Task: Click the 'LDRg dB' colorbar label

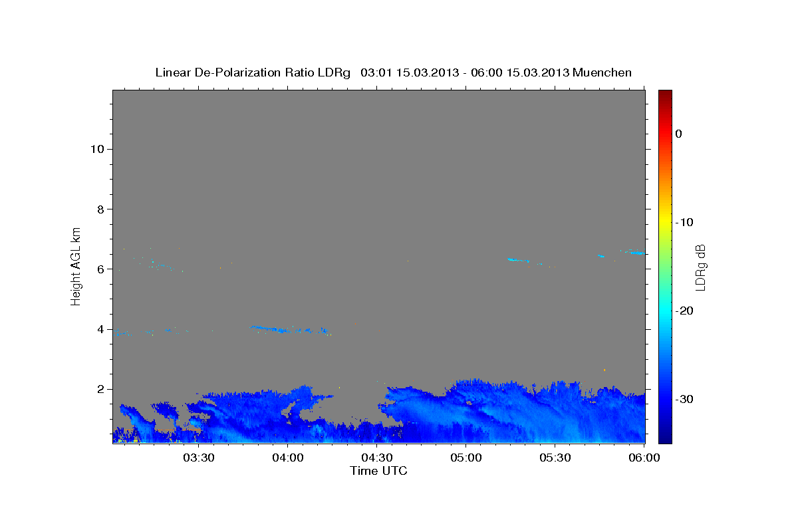Action: coord(700,267)
